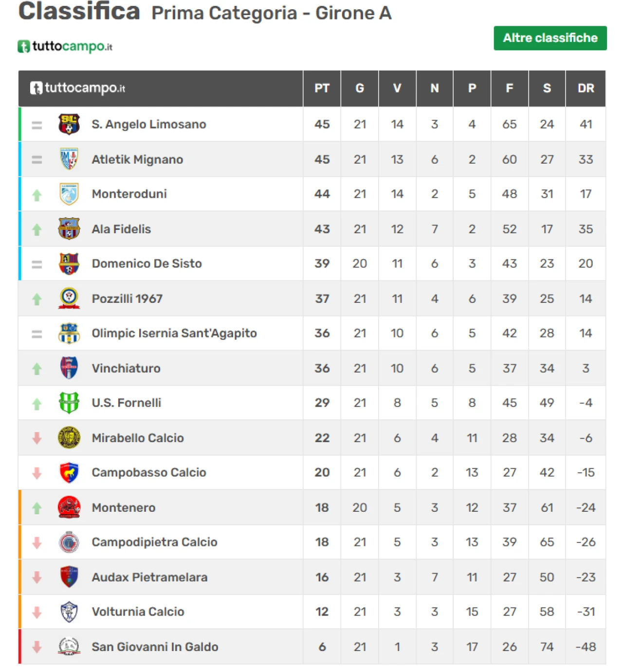Click the tuttocampo.it logo under the title

(x=65, y=46)
